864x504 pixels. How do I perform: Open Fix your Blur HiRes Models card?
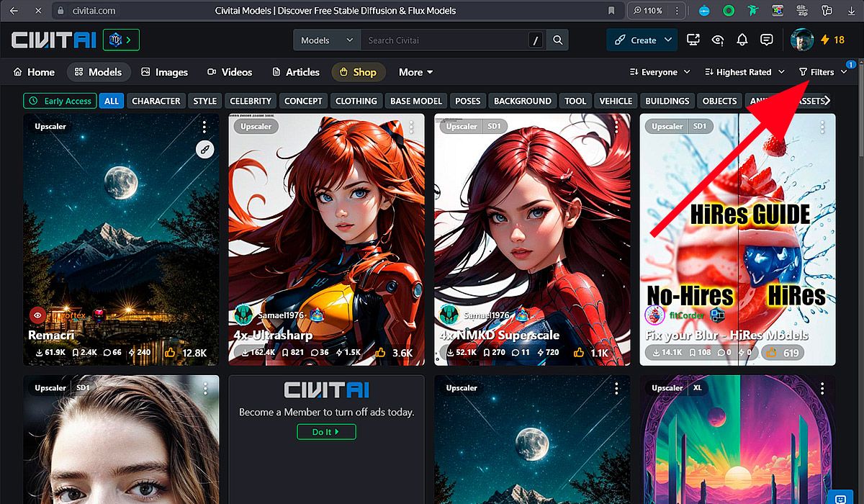(738, 239)
